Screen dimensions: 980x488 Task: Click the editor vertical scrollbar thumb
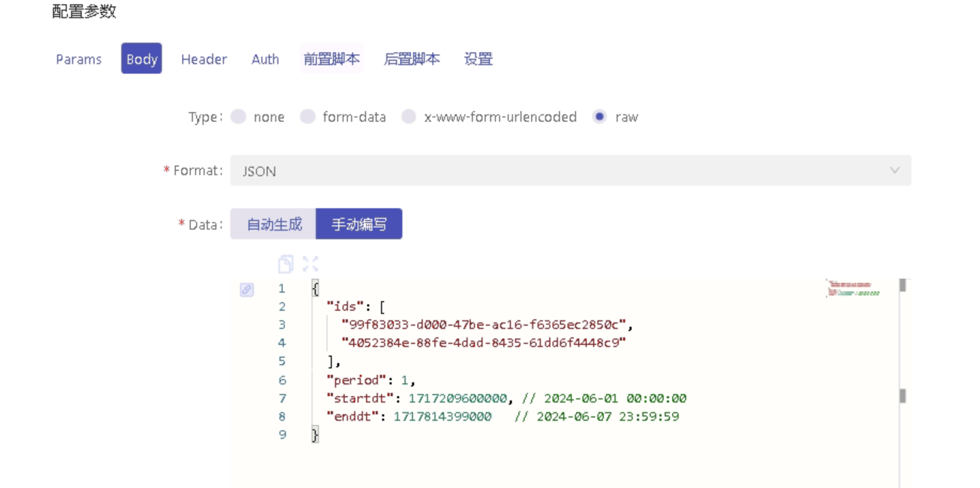point(903,285)
